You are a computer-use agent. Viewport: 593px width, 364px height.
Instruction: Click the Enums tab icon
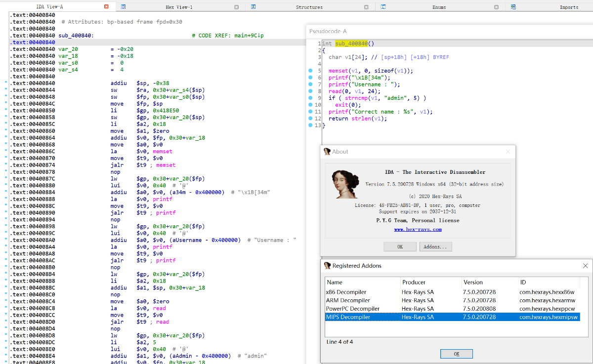(x=383, y=7)
